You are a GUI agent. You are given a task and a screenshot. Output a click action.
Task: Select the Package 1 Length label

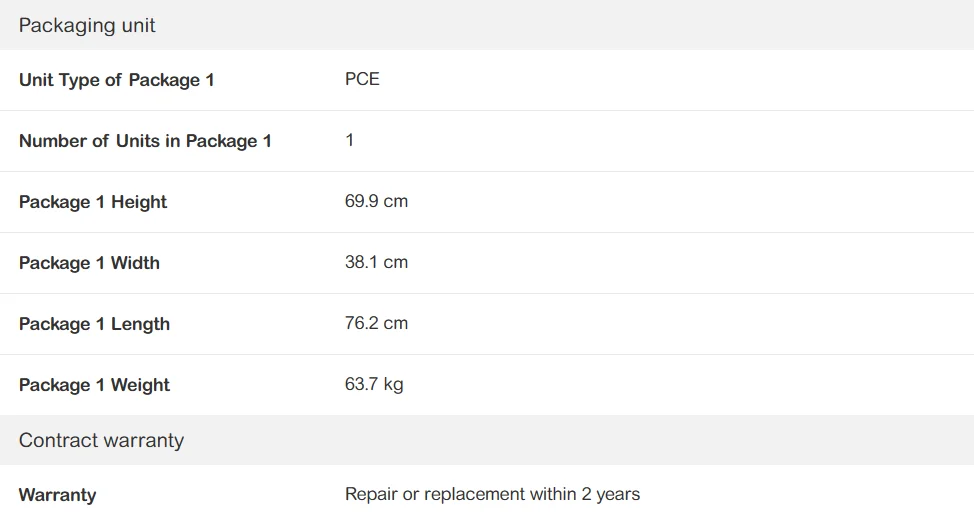click(94, 324)
